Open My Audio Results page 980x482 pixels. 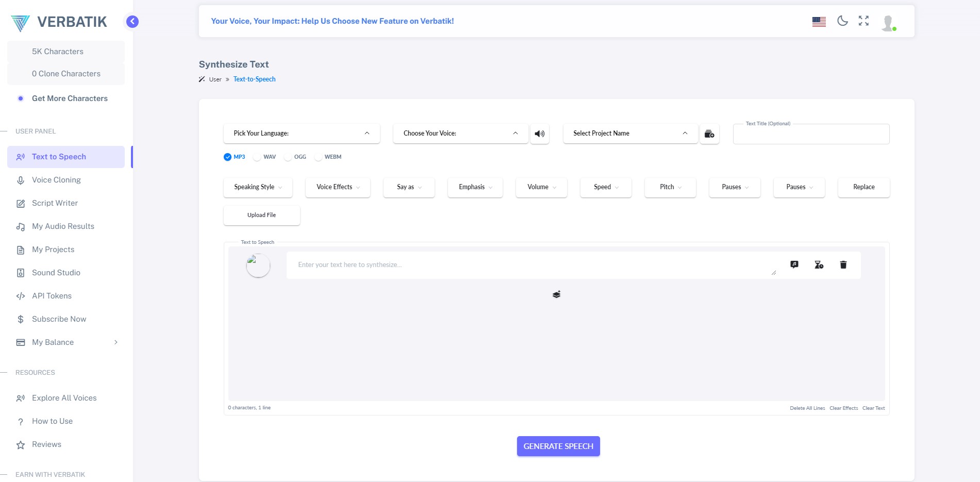(66, 226)
